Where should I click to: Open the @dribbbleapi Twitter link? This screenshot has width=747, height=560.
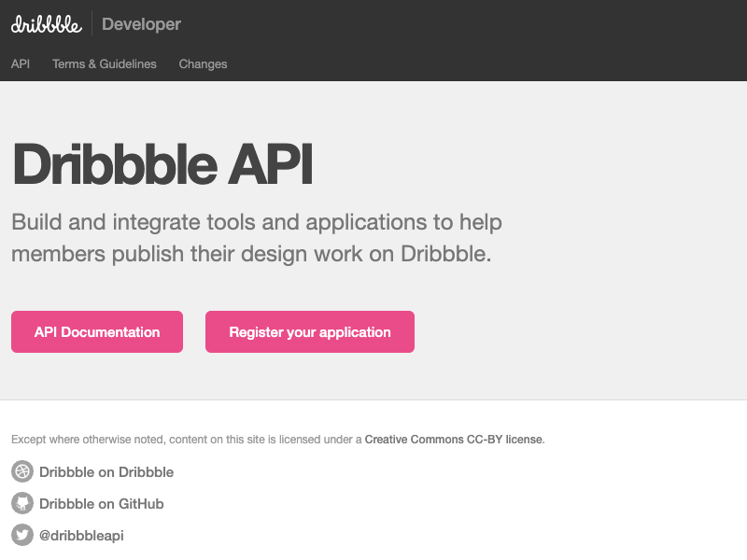point(81,536)
